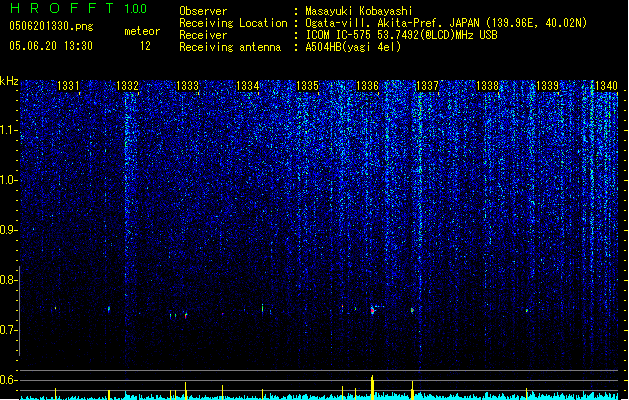Select the file name 0506201330.png
Image resolution: width=629 pixels, height=400 pixels.
pyautogui.click(x=51, y=26)
